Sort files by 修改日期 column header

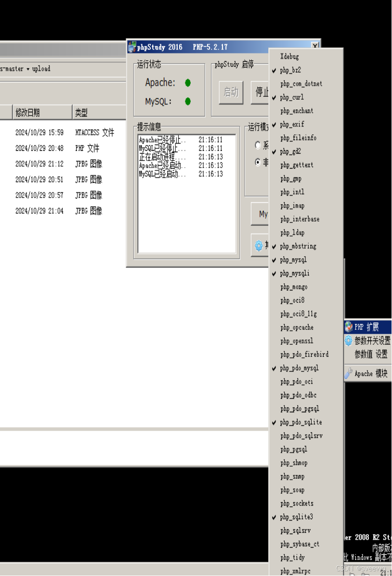pos(42,112)
